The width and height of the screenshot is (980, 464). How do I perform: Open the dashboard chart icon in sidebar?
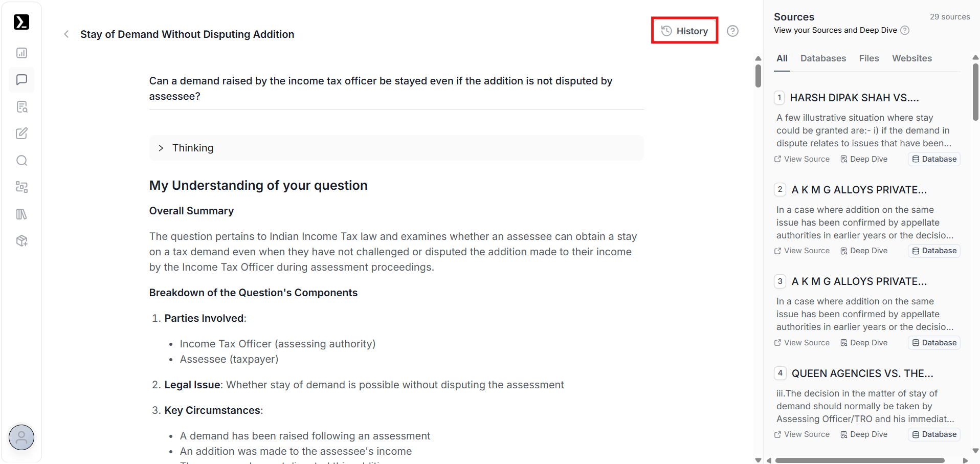[21, 53]
